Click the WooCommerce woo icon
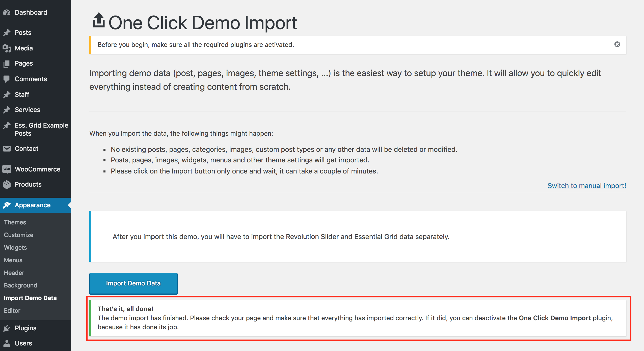This screenshot has height=351, width=644. click(7, 169)
